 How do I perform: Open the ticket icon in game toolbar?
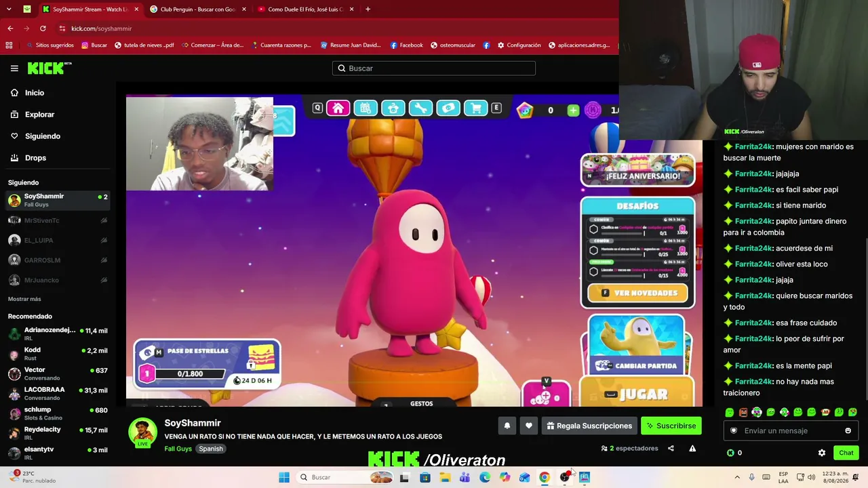coord(448,108)
